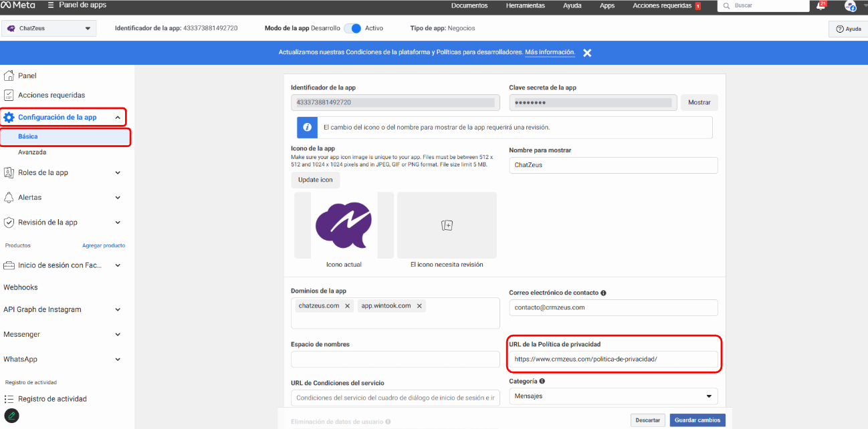
Task: Click contact email info icon
Action: click(x=604, y=293)
